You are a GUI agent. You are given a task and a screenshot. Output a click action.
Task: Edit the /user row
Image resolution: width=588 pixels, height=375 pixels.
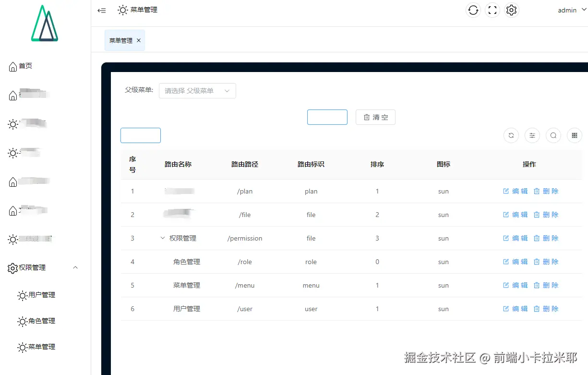pyautogui.click(x=516, y=309)
